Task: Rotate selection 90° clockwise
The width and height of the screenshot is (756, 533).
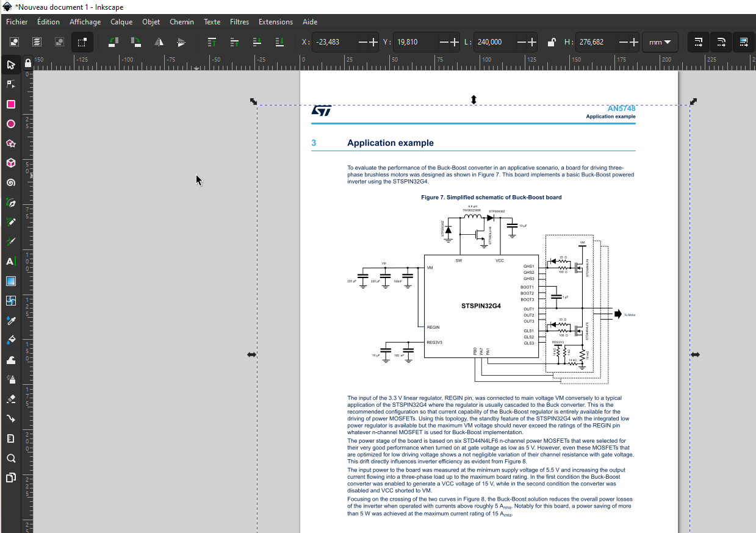Action: click(135, 42)
